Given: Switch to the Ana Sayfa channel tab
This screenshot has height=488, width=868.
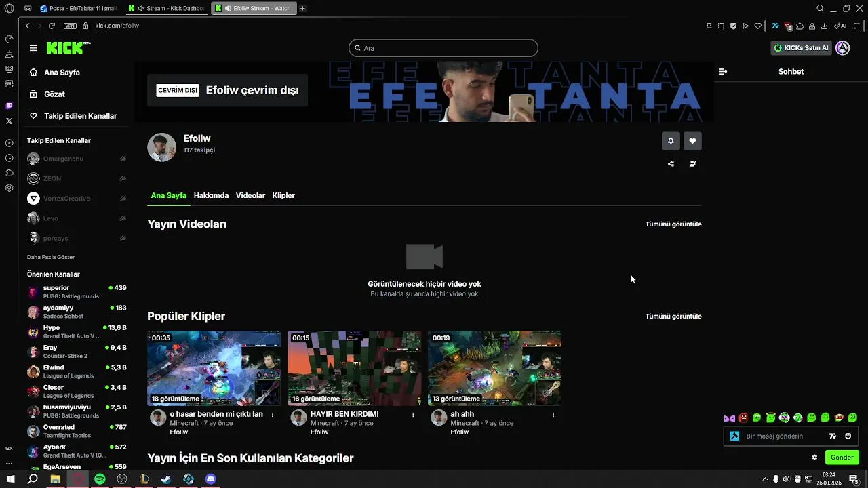Looking at the screenshot, I should click(168, 195).
